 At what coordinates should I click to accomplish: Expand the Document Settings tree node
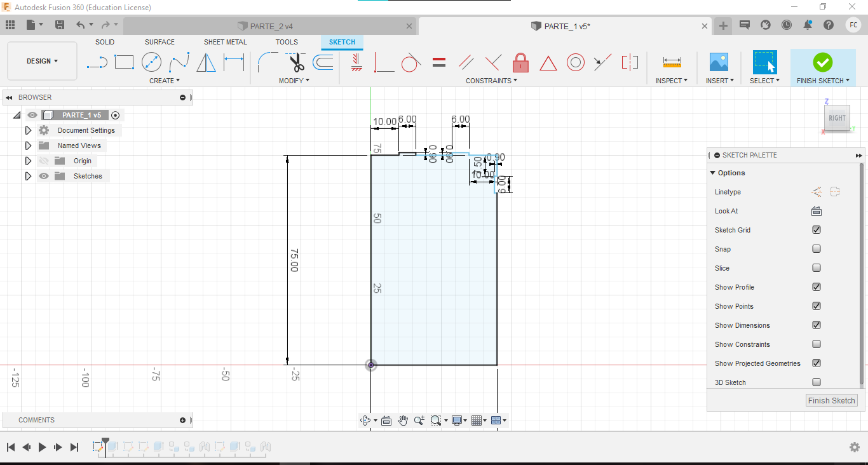[x=28, y=130]
